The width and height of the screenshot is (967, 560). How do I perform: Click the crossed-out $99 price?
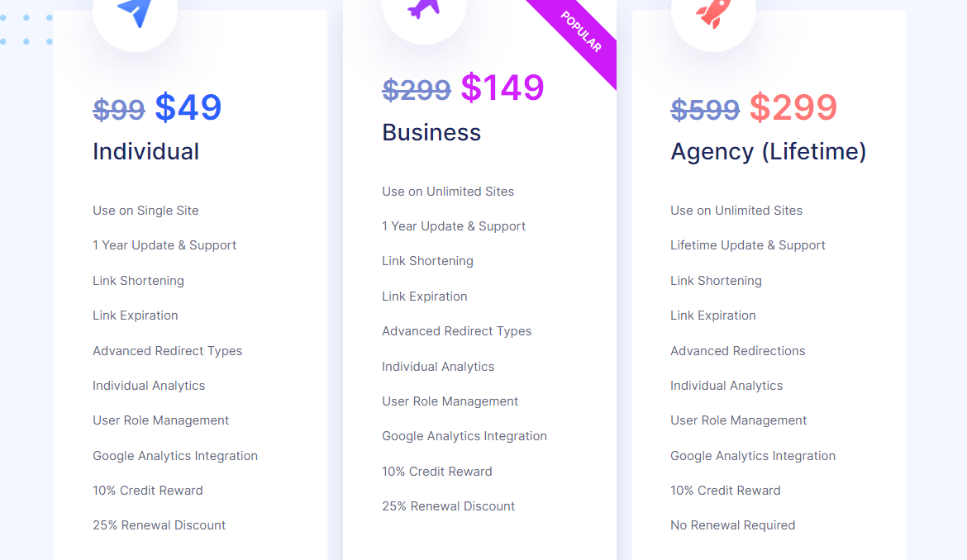tap(119, 110)
